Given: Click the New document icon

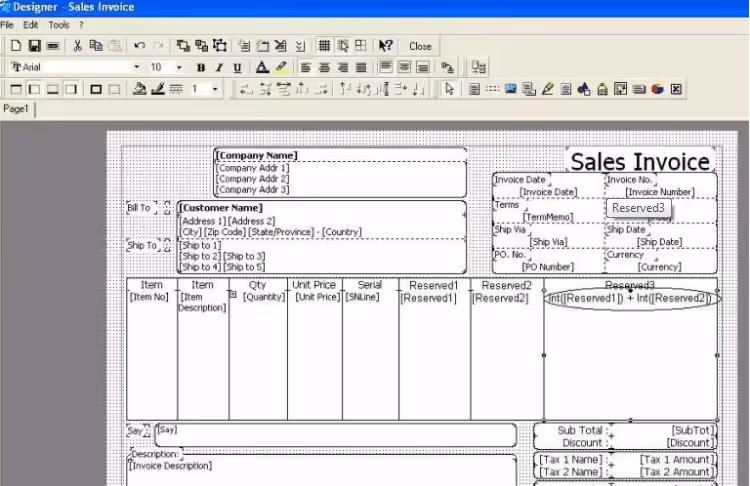Looking at the screenshot, I should (16, 46).
